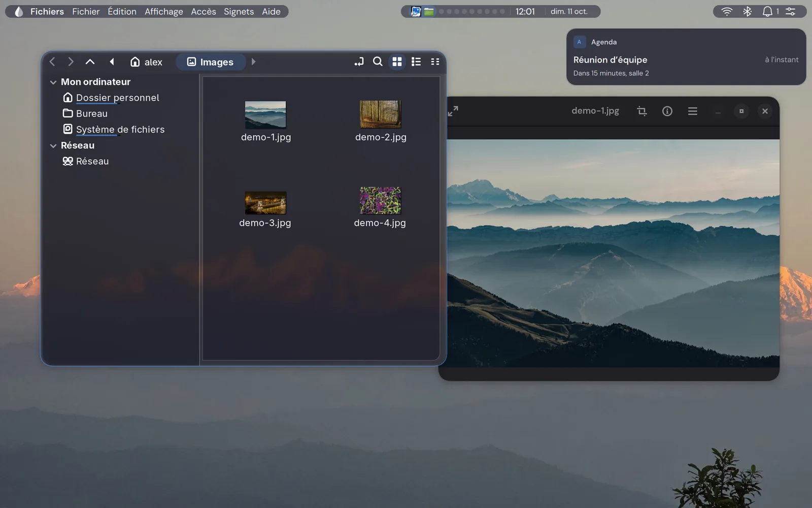Open Dossier personnel in sidebar

[x=111, y=98]
